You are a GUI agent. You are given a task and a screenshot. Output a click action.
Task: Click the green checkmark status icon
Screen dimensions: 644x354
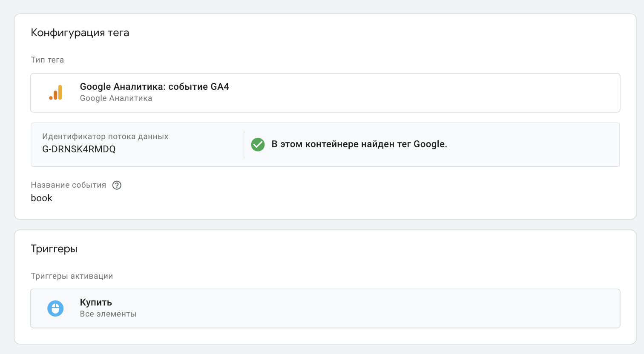pyautogui.click(x=258, y=145)
